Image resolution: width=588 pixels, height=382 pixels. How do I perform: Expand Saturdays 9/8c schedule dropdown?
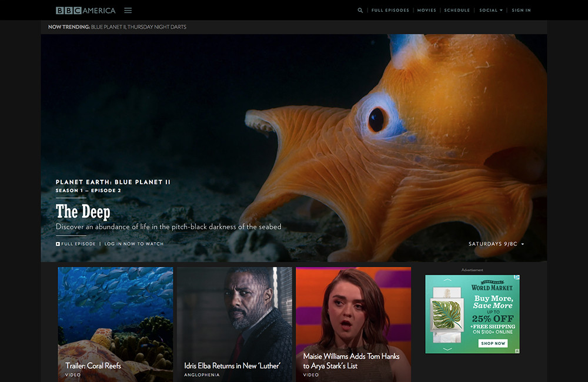point(496,244)
